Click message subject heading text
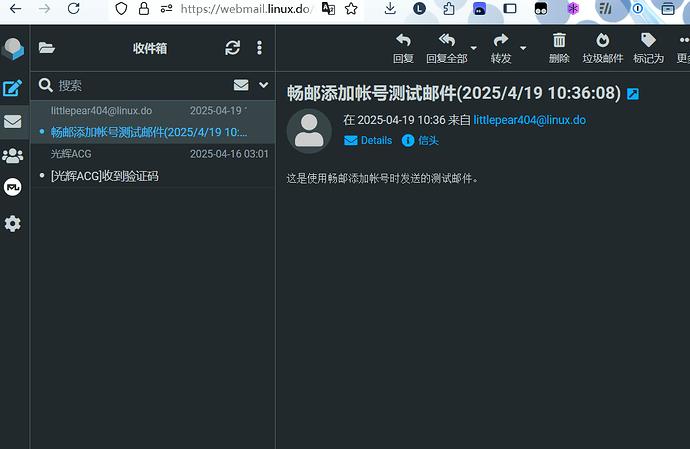 454,93
